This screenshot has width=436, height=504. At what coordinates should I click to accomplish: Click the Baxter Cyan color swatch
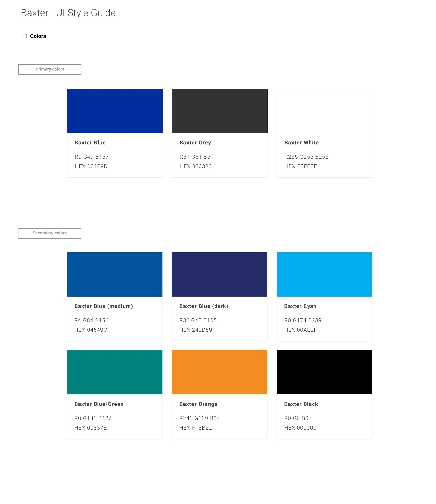pyautogui.click(x=324, y=274)
